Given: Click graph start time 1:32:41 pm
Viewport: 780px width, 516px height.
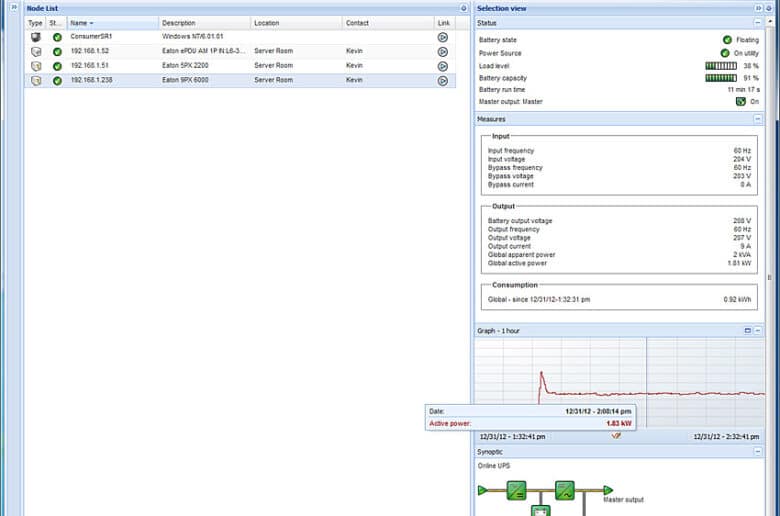Looking at the screenshot, I should pos(512,436).
